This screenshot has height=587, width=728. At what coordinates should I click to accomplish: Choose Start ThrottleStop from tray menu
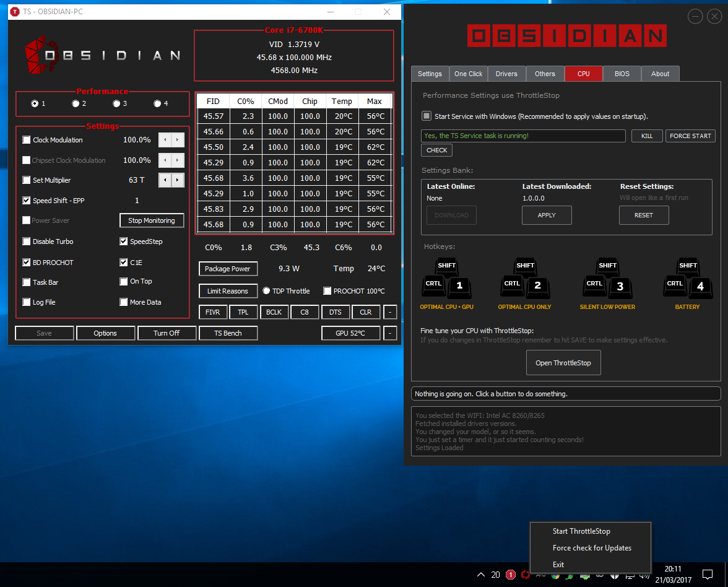point(591,531)
